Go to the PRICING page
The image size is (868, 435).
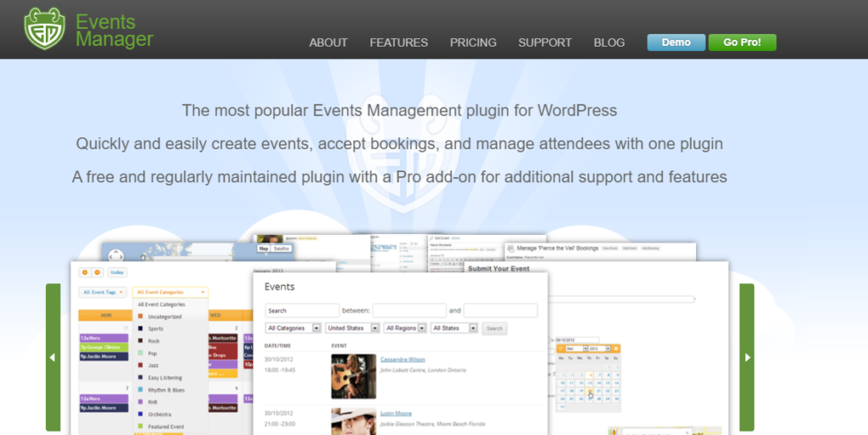point(473,42)
